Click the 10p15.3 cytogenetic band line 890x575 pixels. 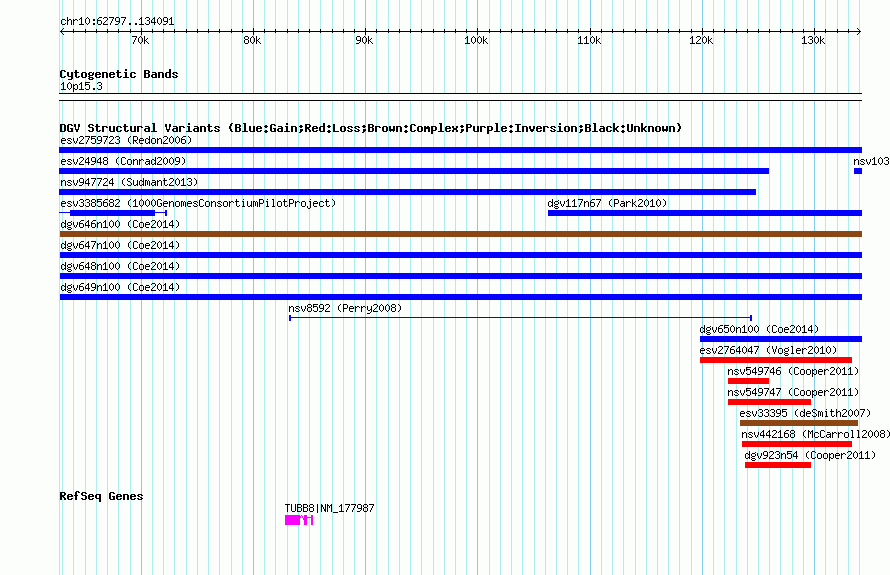[x=460, y=97]
